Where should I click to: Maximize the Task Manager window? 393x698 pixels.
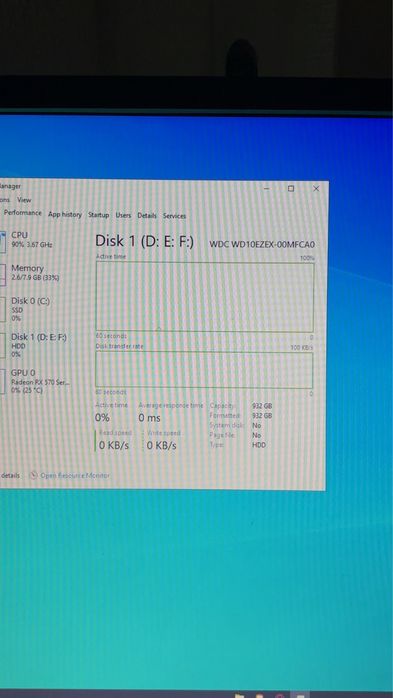click(291, 189)
